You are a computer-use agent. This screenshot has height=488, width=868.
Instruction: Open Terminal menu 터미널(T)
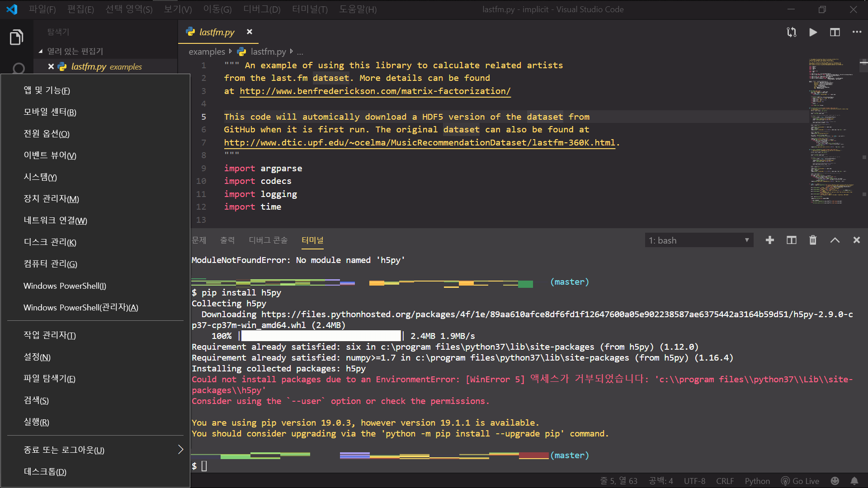[x=310, y=9]
